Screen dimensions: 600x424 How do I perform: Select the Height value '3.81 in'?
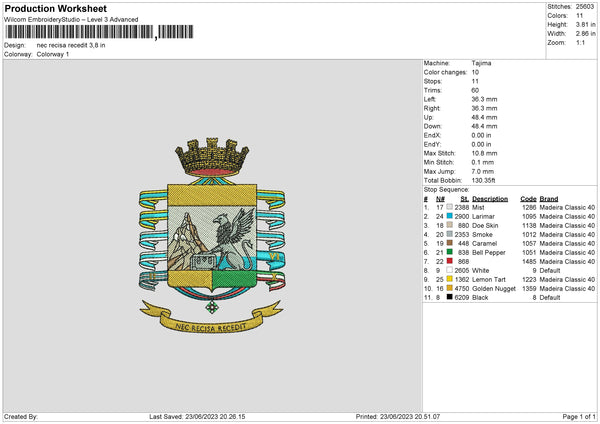click(585, 24)
